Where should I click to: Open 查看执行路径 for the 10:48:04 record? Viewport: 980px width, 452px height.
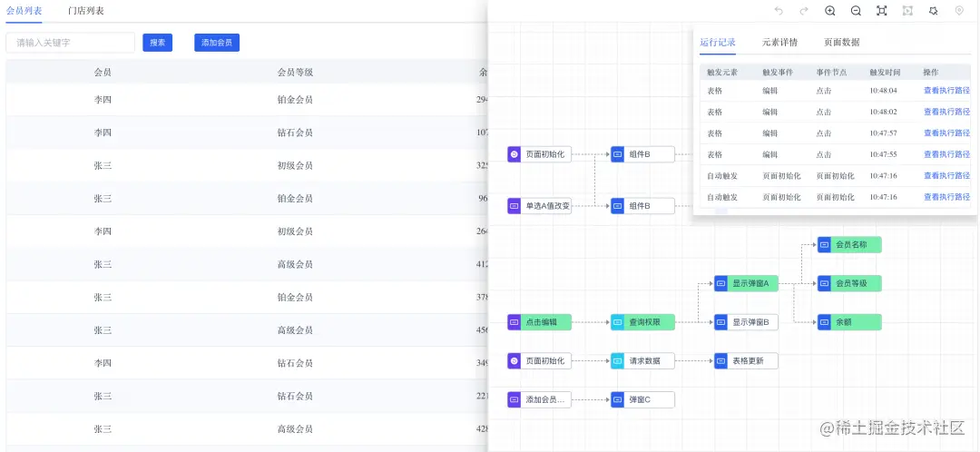(x=946, y=91)
